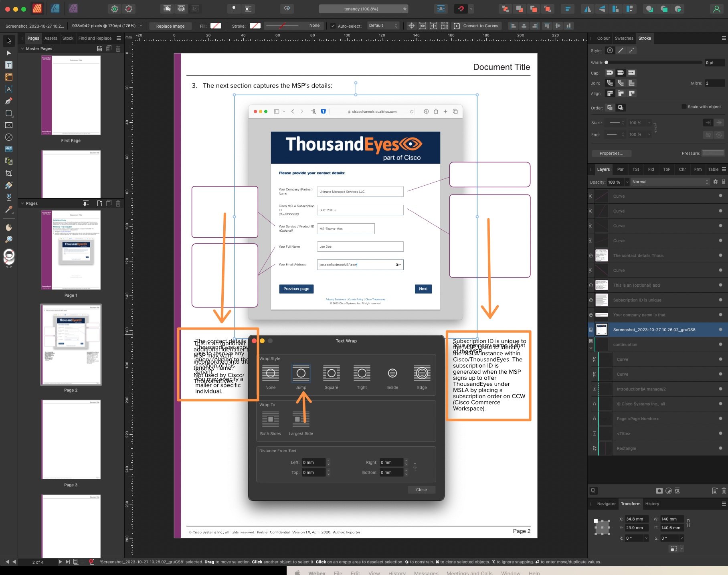
Task: Set stroke style to solid line
Action: (x=621, y=51)
